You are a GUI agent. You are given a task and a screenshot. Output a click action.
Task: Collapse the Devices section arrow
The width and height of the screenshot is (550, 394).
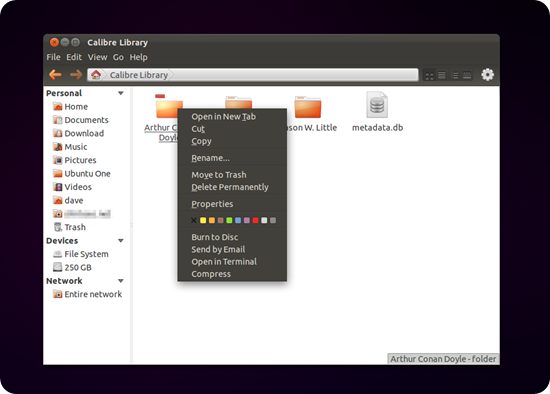(x=121, y=241)
